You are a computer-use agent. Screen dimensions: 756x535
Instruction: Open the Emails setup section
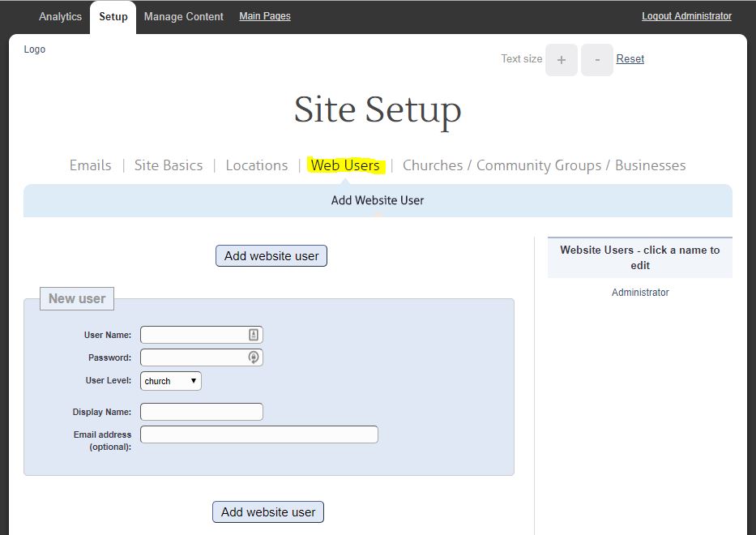[91, 165]
